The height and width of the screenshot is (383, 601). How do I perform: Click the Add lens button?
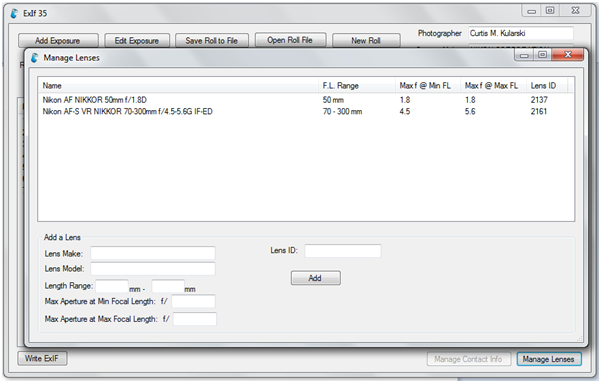click(315, 278)
